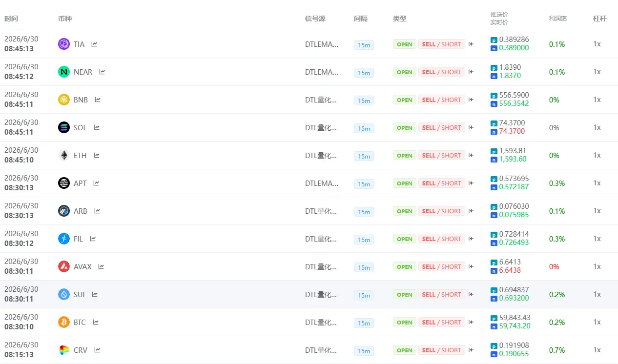Click the 08:45:12 timestamp for NEAR
618x364 pixels.
19,77
